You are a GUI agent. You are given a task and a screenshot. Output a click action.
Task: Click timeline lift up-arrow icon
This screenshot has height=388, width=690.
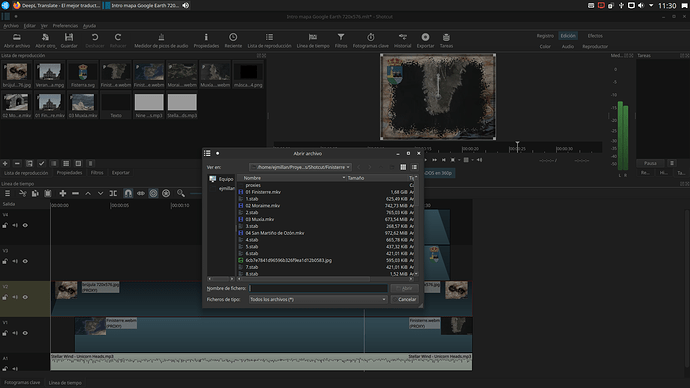pos(88,193)
